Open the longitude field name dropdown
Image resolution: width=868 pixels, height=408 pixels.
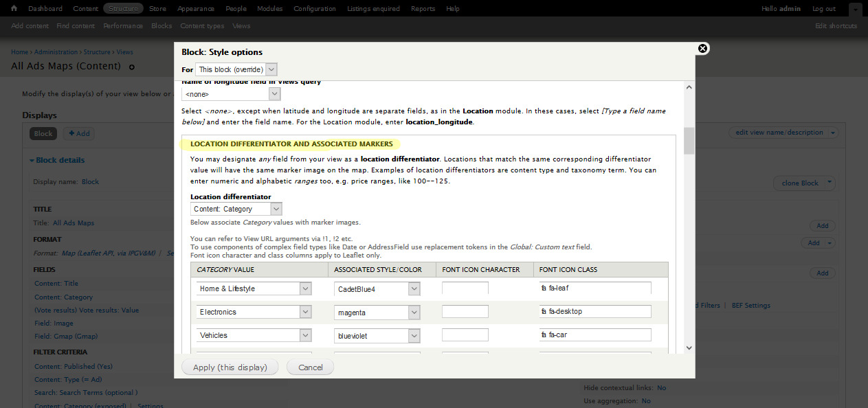231,94
